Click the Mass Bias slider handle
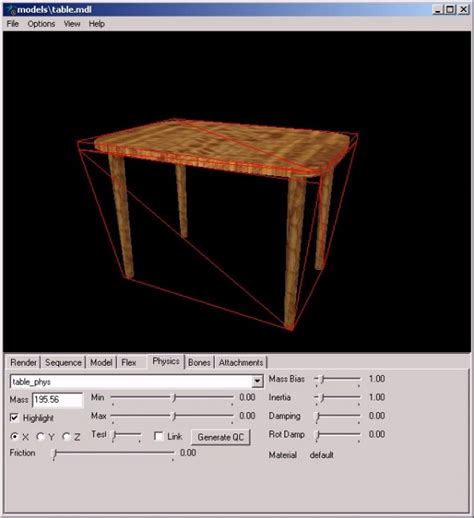This screenshot has height=518, width=474. click(322, 379)
